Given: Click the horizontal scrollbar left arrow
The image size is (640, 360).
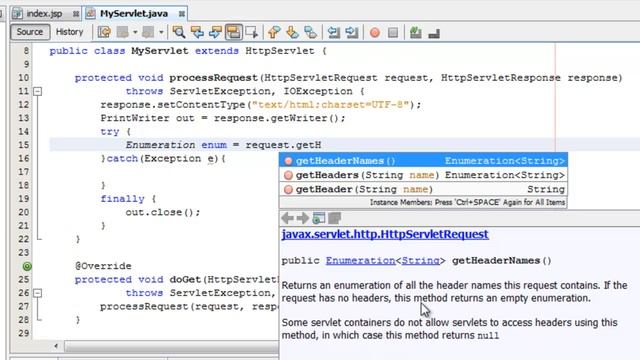Looking at the screenshot, I should [56, 346].
